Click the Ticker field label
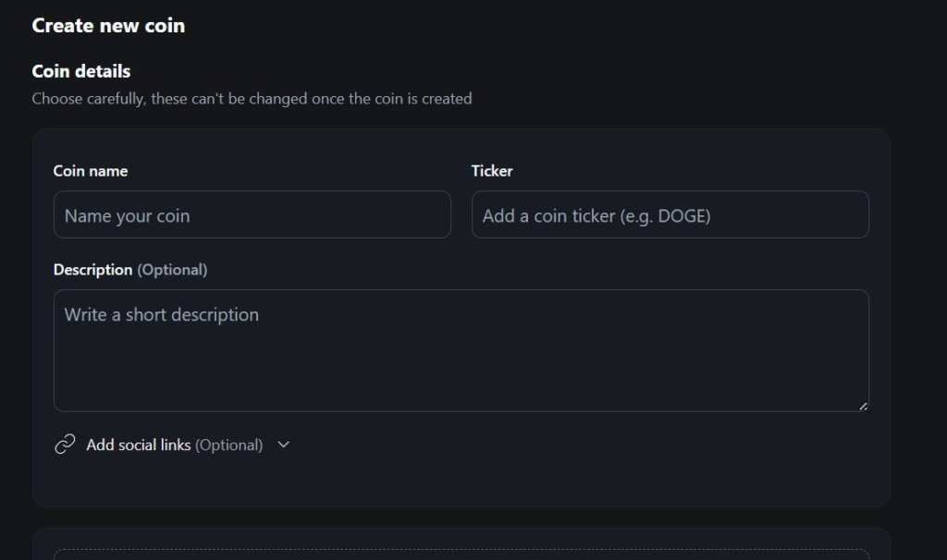The image size is (947, 560). [492, 171]
